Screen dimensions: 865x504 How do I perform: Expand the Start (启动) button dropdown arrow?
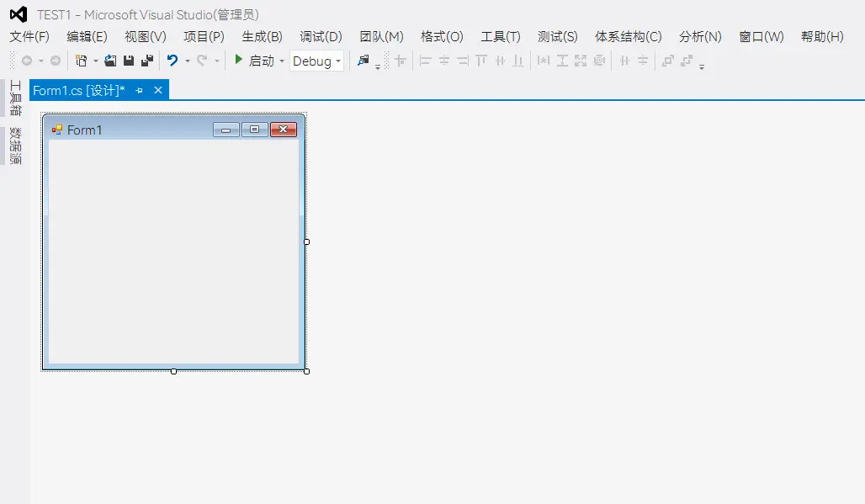(282, 61)
